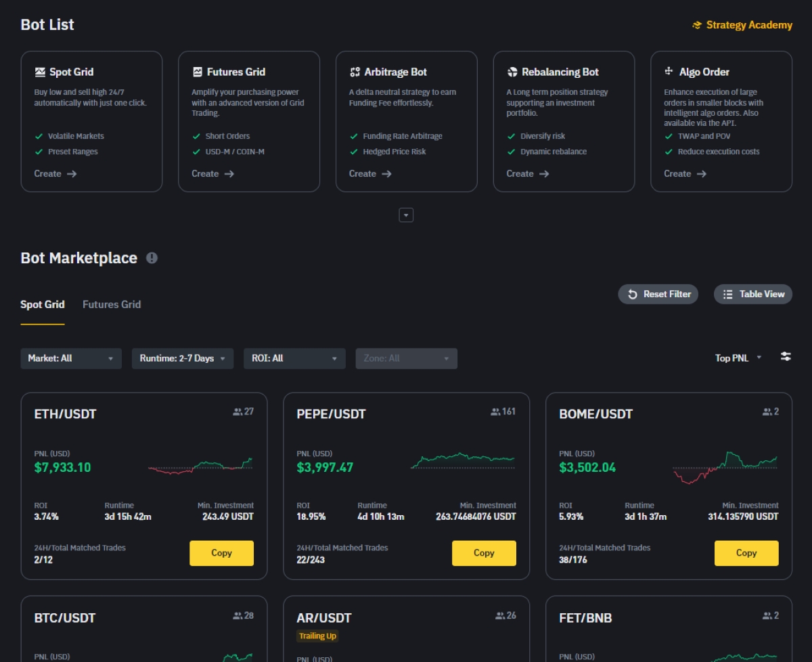Switch to Table View
812x662 pixels.
coord(752,294)
